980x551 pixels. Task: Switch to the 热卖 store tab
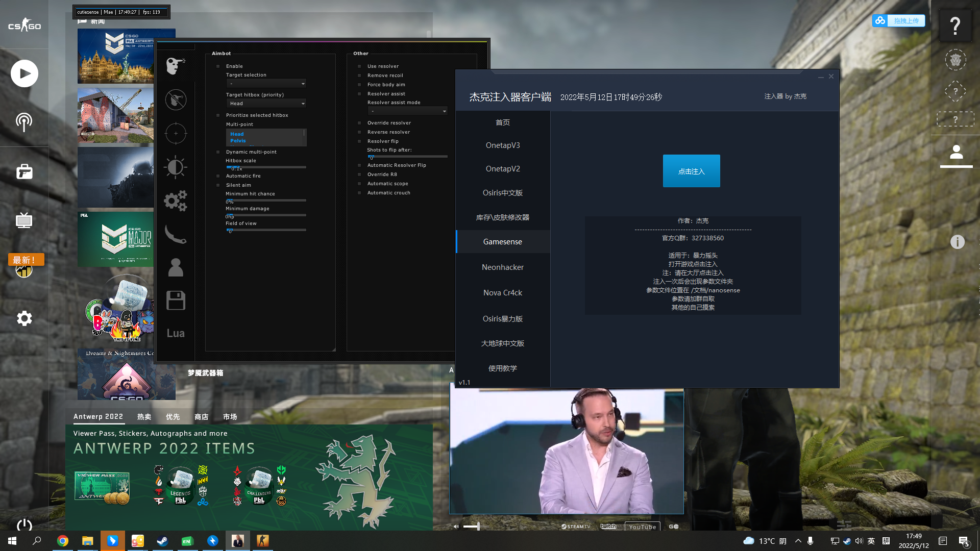(x=144, y=417)
